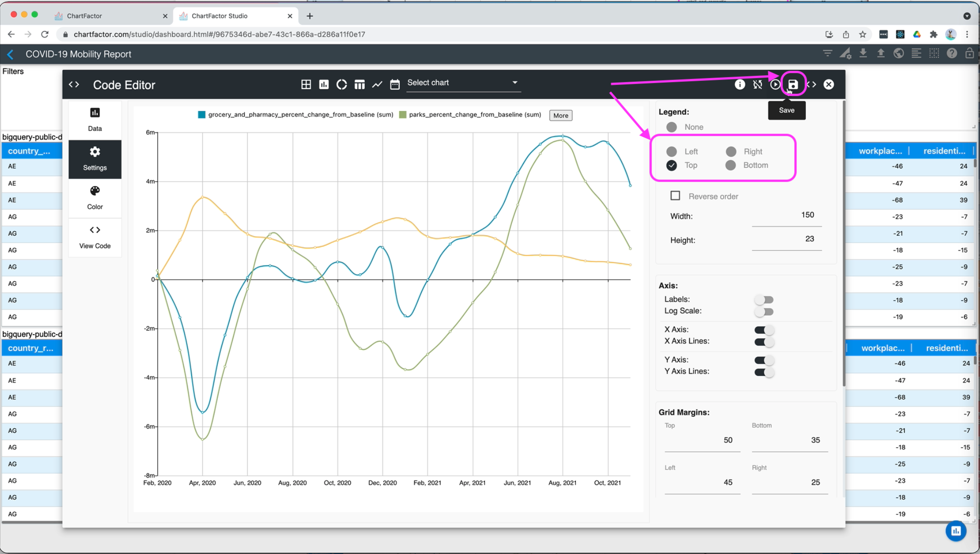This screenshot has height=554, width=980.
Task: Click the legend Width input field
Action: point(786,215)
